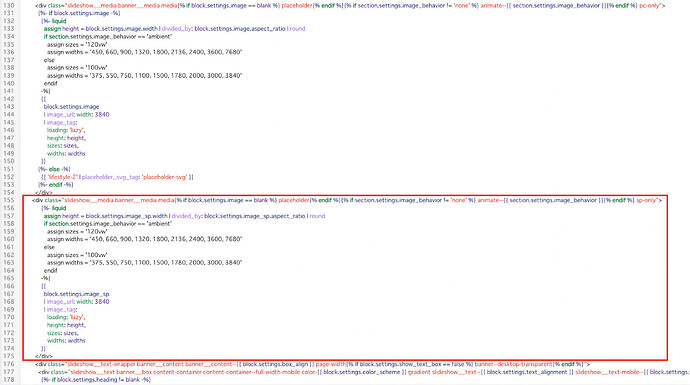
Task: Click the 'image_tag:' filter on line 145
Action: pyautogui.click(x=60, y=122)
